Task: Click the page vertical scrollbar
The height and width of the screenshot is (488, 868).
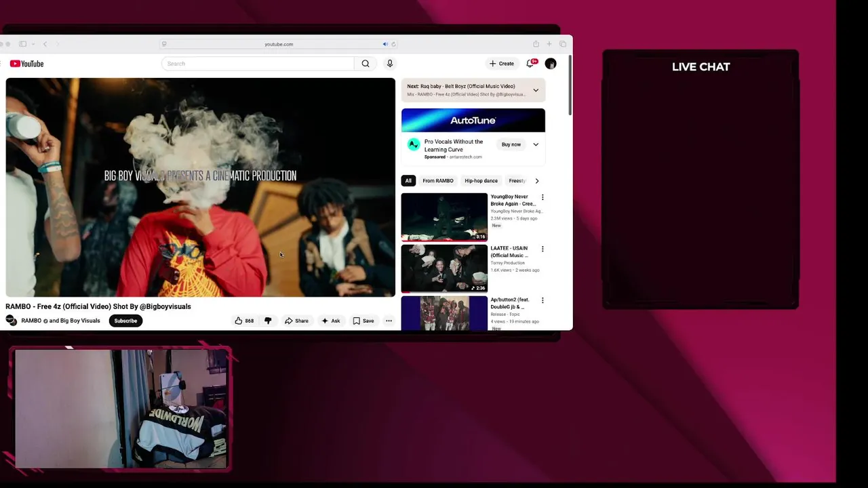Action: 570,85
